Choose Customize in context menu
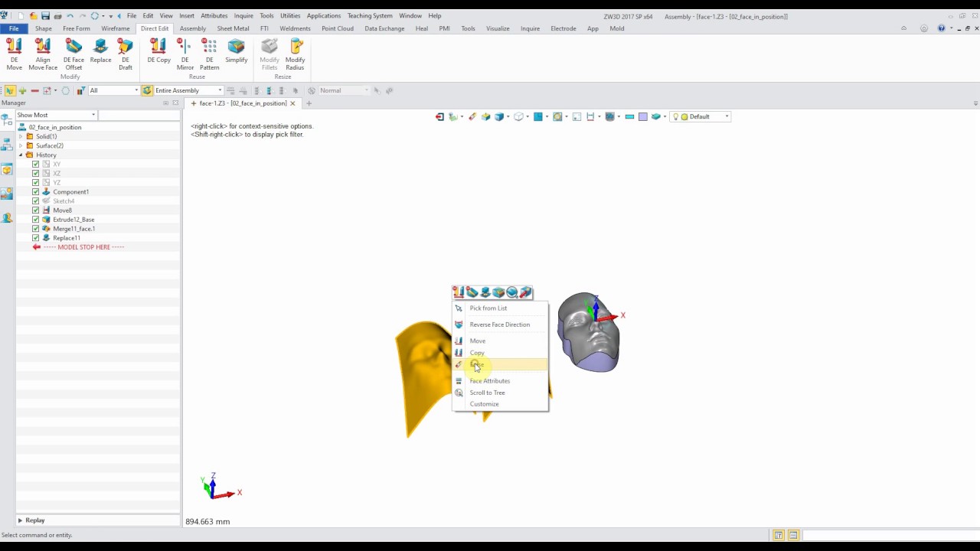This screenshot has width=980, height=551. 500,404
